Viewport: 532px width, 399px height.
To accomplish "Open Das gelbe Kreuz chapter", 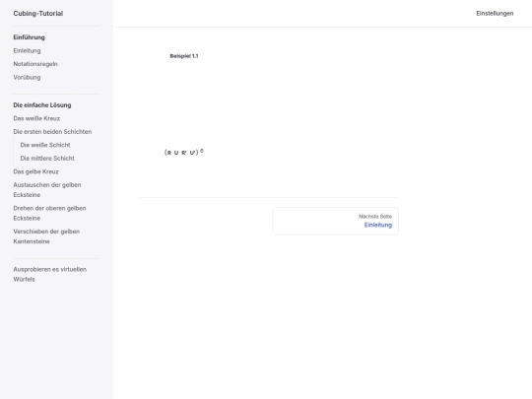I will [x=36, y=171].
